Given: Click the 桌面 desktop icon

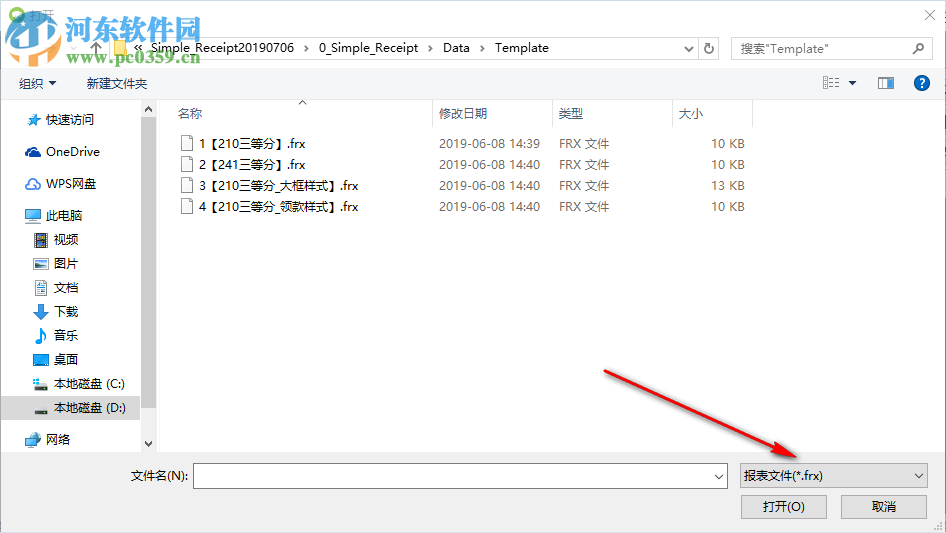Looking at the screenshot, I should tap(40, 360).
